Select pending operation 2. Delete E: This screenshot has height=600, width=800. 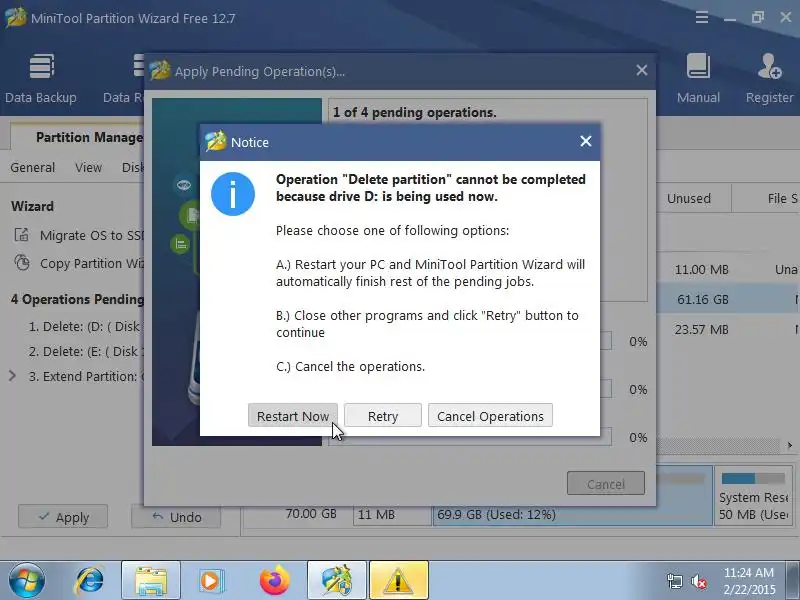tap(85, 352)
